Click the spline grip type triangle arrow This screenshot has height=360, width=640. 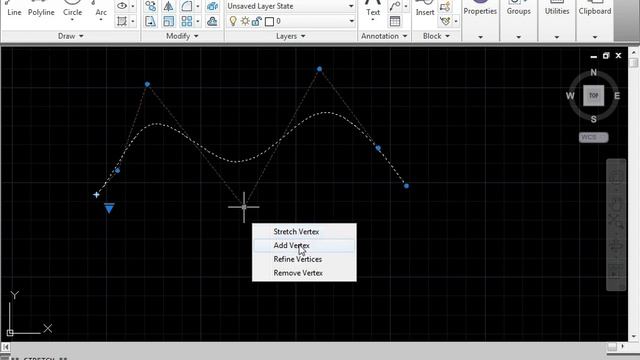[109, 208]
